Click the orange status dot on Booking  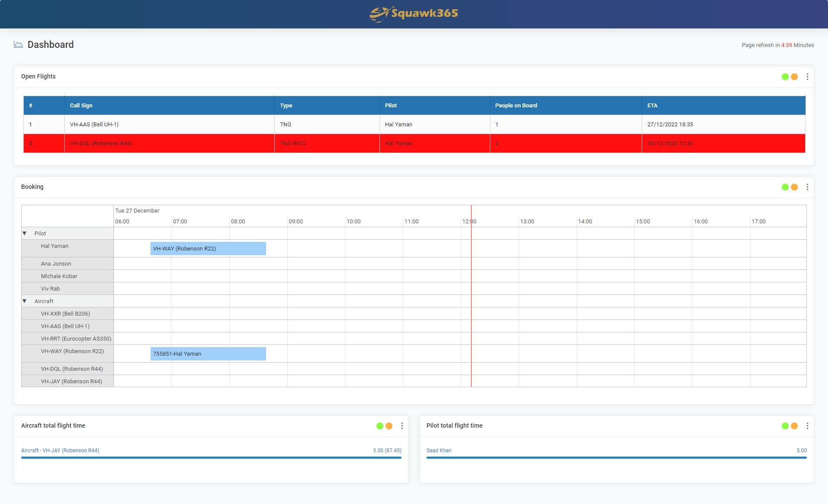(794, 187)
